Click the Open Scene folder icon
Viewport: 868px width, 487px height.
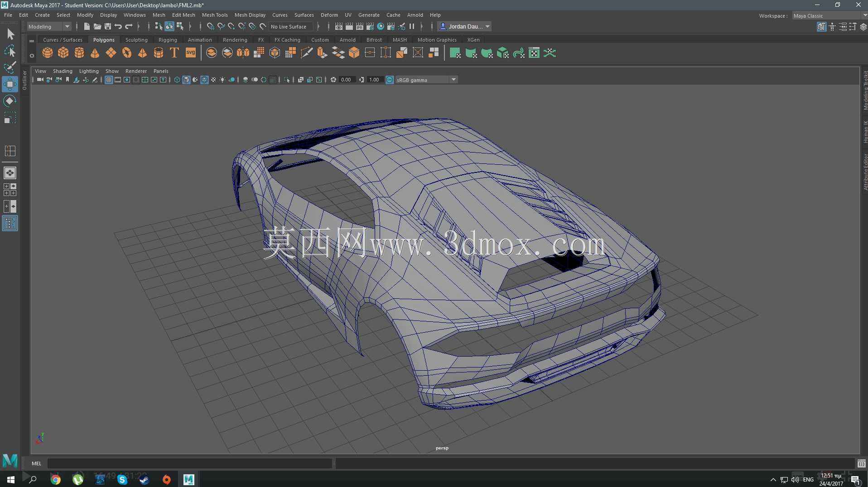(97, 26)
